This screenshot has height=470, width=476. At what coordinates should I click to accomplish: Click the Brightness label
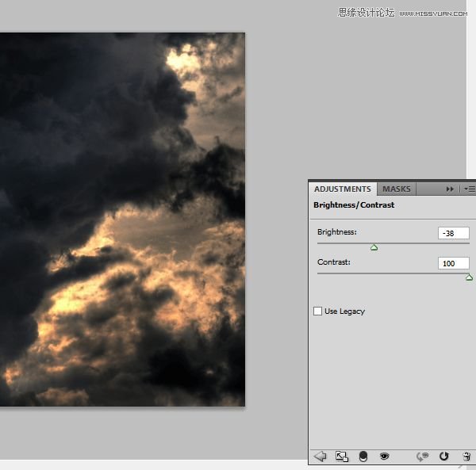[x=337, y=232]
